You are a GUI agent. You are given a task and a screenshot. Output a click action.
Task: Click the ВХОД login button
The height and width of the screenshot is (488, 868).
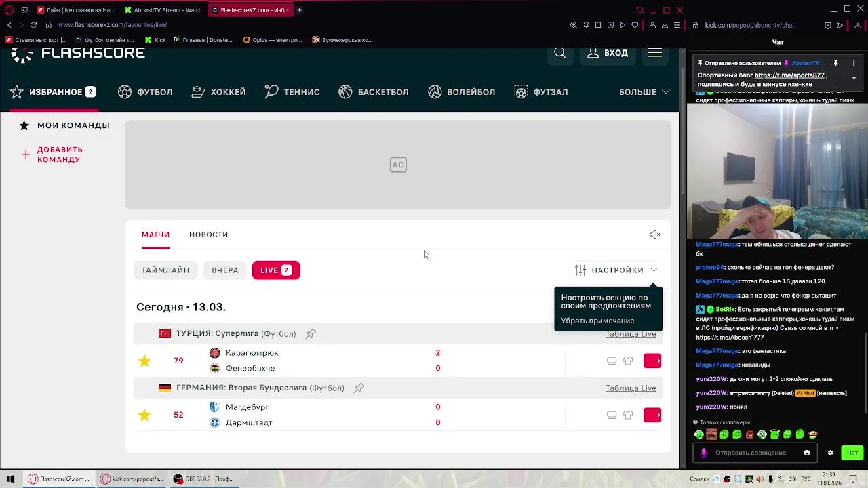607,53
